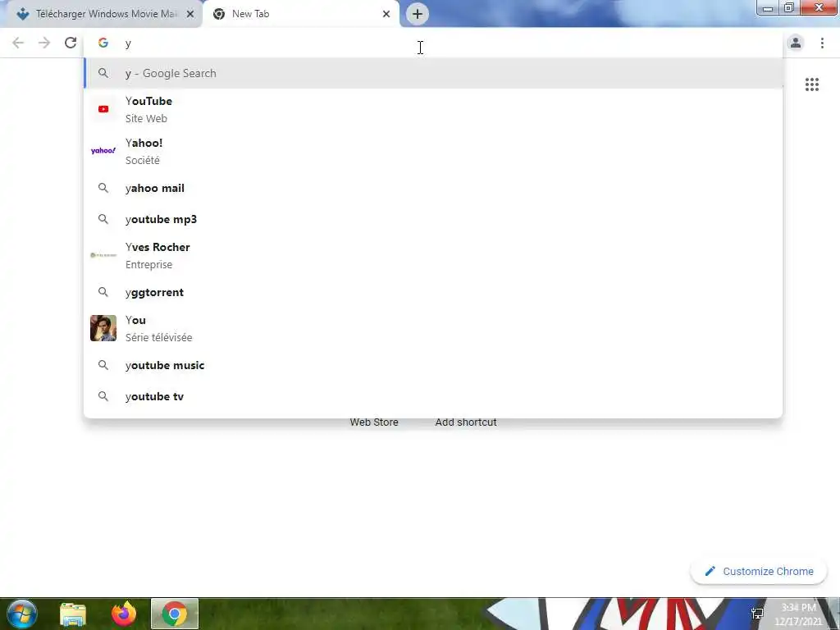Select the 'youtube mp3' search suggestion
Viewport: 840px width, 630px height.
433,219
